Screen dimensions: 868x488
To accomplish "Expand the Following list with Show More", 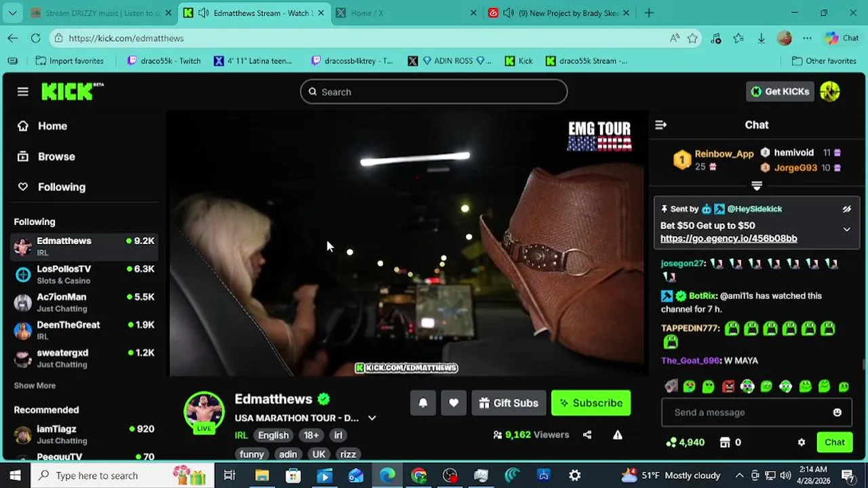I will (x=35, y=386).
